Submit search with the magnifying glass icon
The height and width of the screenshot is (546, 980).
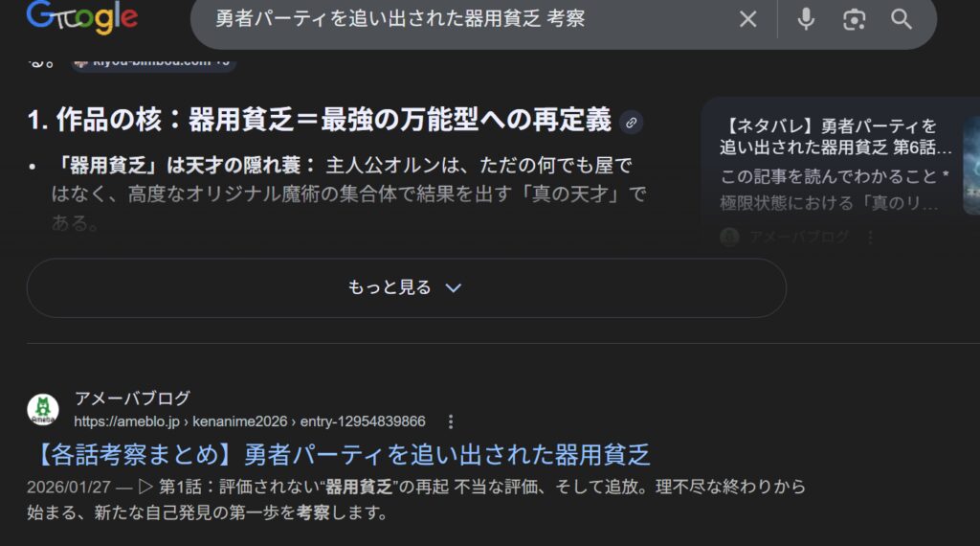click(x=901, y=19)
